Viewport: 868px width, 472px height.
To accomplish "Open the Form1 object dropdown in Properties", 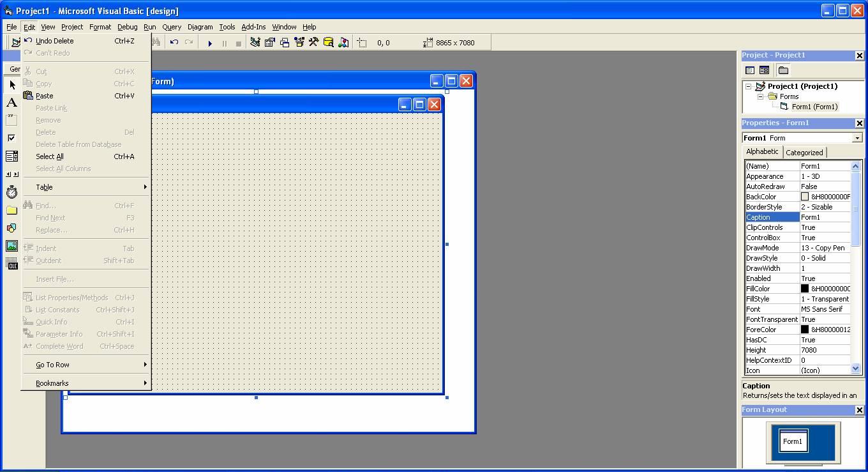I will coord(857,138).
